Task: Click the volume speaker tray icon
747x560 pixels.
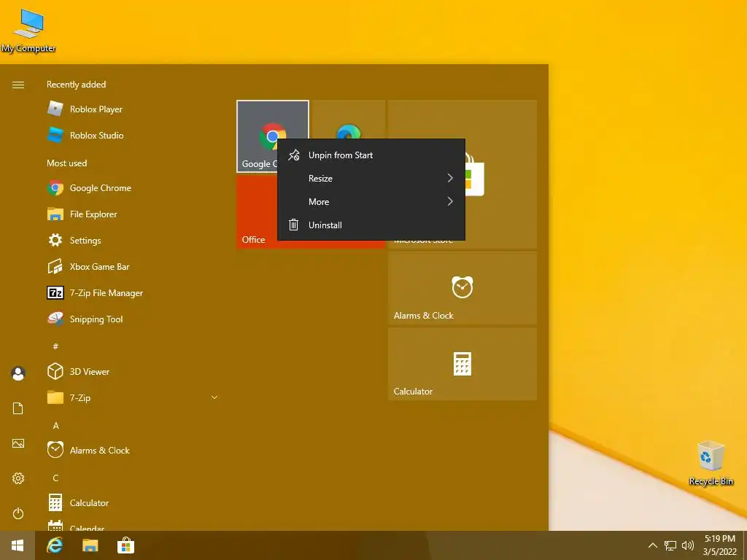Action: tap(687, 545)
